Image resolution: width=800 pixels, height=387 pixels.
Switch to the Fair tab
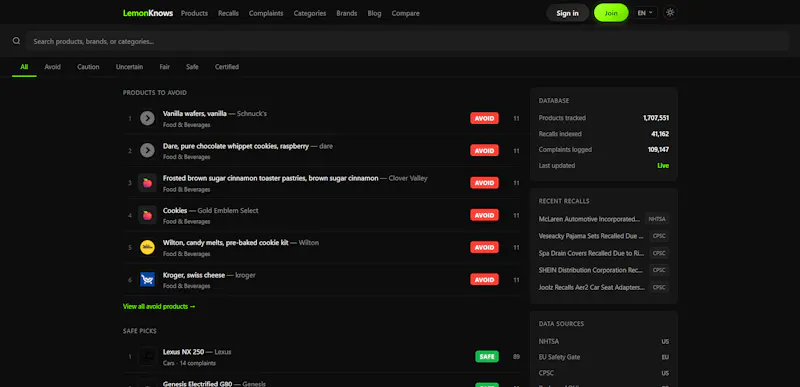[x=164, y=67]
